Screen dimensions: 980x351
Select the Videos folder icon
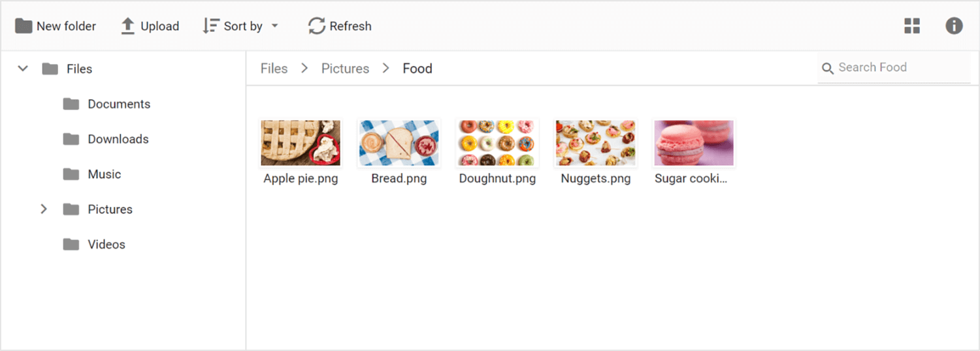(71, 245)
